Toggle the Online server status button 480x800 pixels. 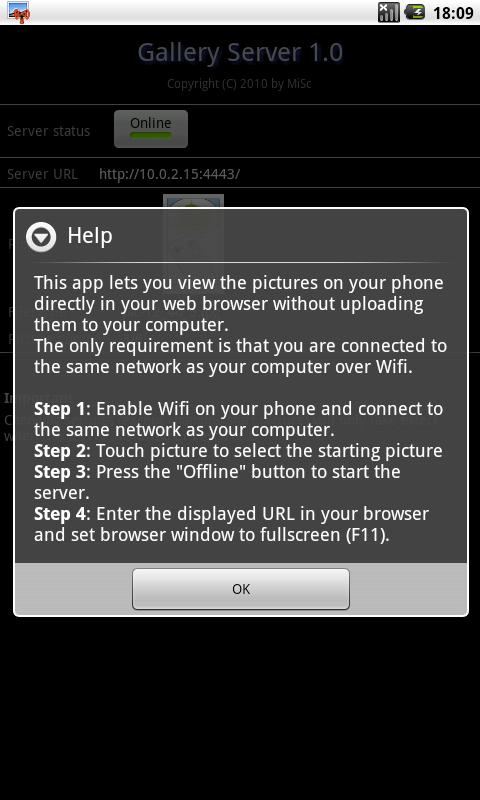(x=151, y=129)
